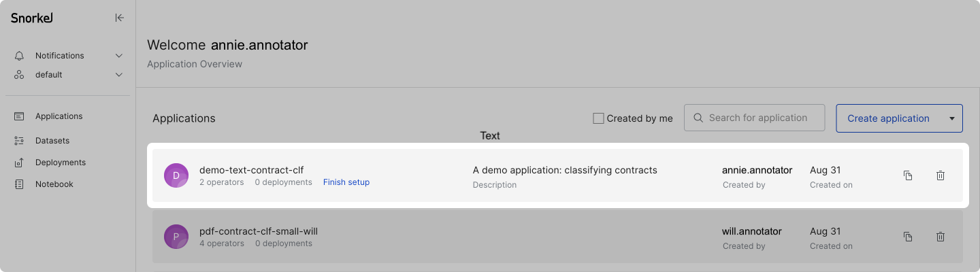Click the search magnifier icon
Screen dimensions: 980x272
[698, 118]
